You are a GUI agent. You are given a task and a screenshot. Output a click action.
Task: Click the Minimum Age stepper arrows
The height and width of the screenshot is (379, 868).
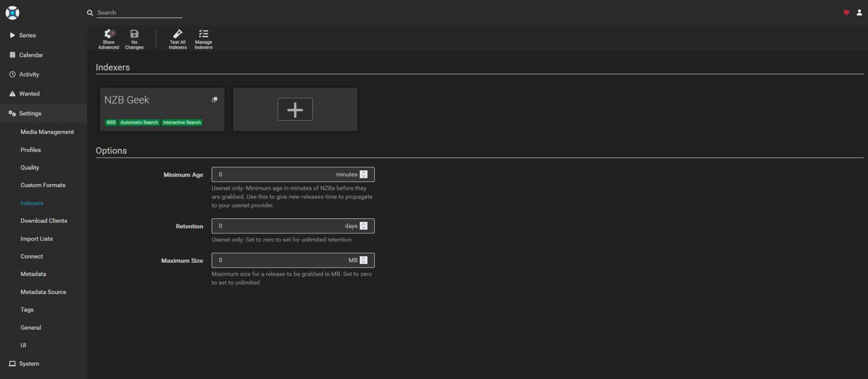(x=364, y=175)
